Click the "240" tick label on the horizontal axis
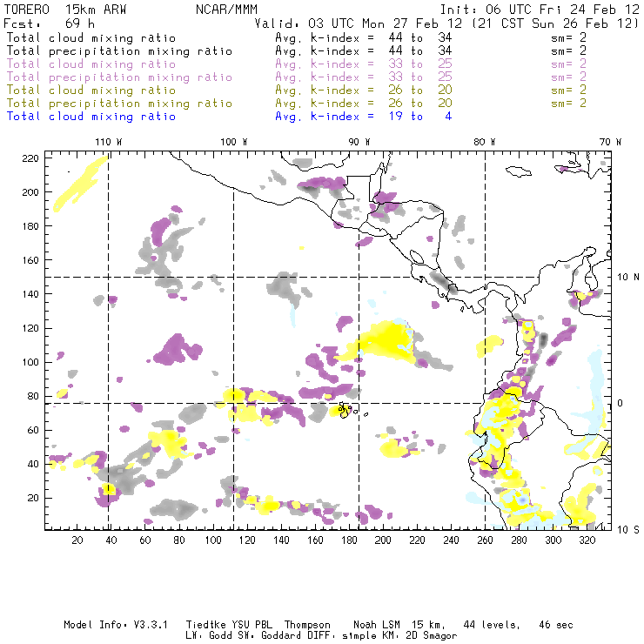Screen dimensions: 644x644 pyautogui.click(x=451, y=540)
